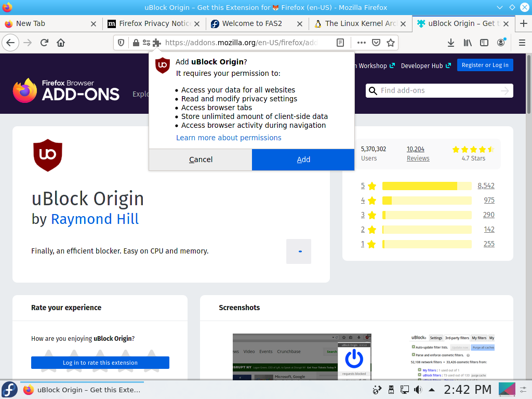This screenshot has width=532, height=399.
Task: Open the 10,204 Reviews link
Action: click(418, 154)
